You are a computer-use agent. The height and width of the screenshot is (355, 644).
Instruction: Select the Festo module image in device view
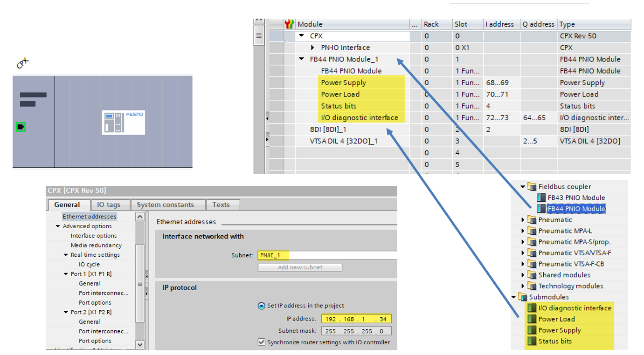(x=123, y=123)
